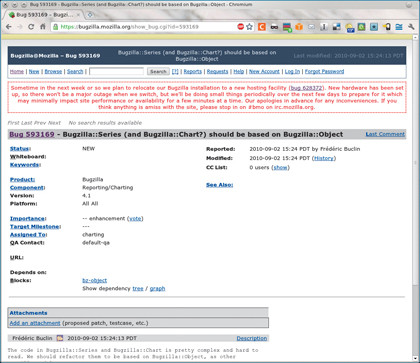
Task: Show the CC List users
Action: pos(280,167)
